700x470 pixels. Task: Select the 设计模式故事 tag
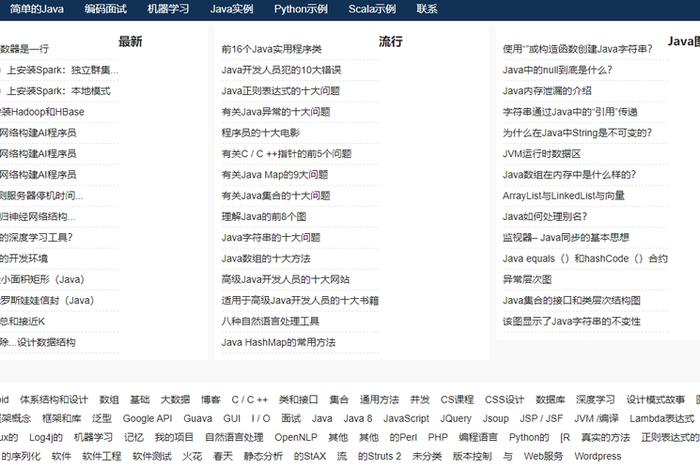tap(655, 400)
